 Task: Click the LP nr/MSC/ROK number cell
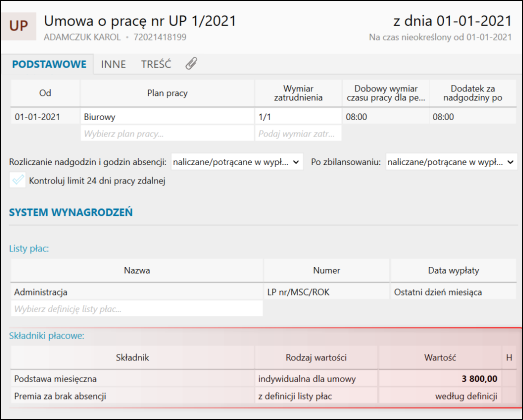(x=327, y=292)
